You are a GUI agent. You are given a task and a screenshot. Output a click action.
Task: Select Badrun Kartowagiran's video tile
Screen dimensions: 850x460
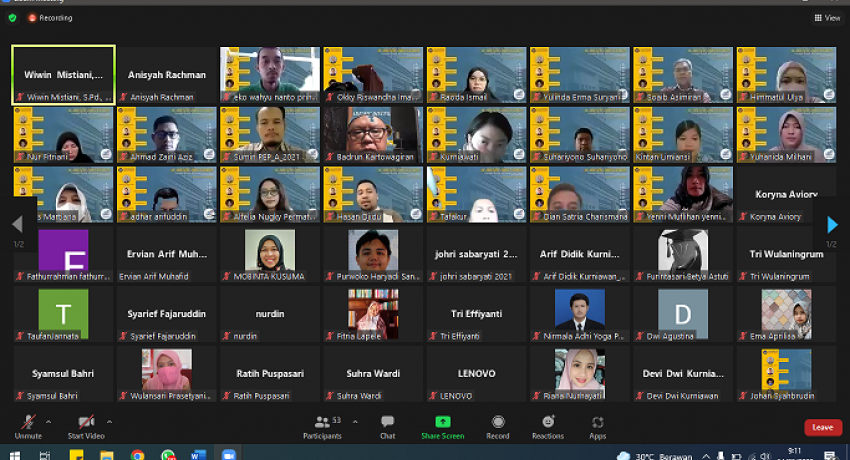[x=373, y=135]
